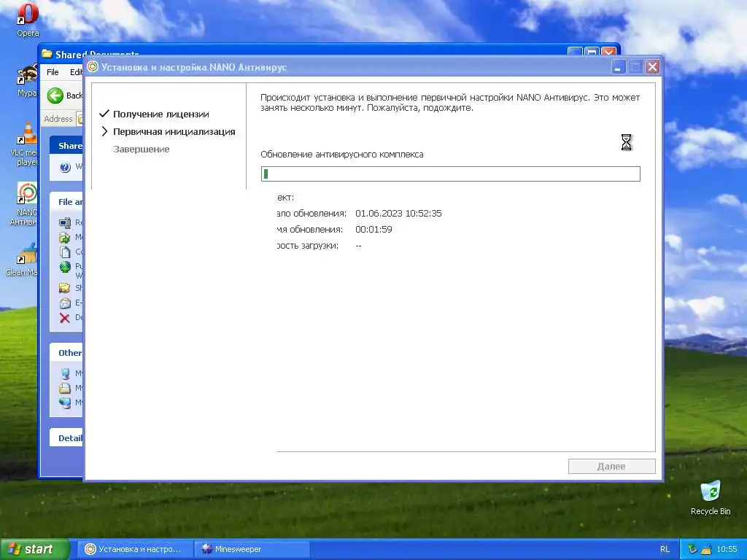Click the Publish to Web globe icon
This screenshot has height=560, width=747.
pyautogui.click(x=65, y=267)
